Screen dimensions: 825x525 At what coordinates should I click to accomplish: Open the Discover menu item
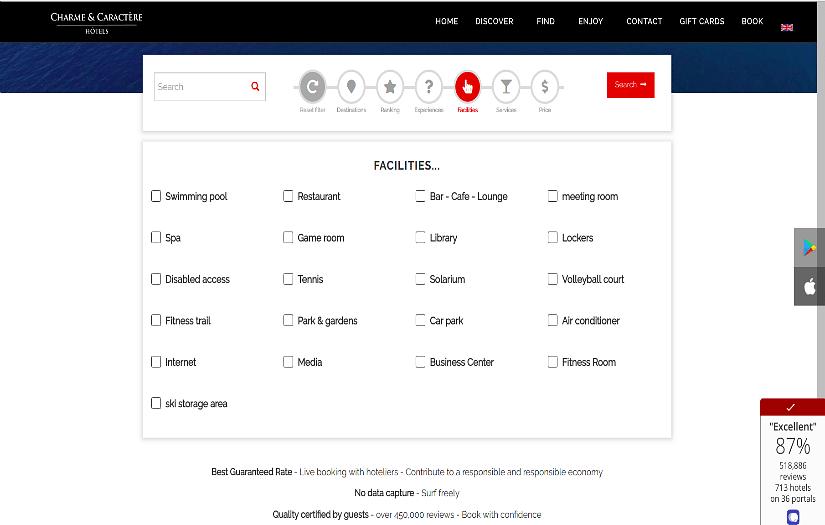pyautogui.click(x=494, y=21)
